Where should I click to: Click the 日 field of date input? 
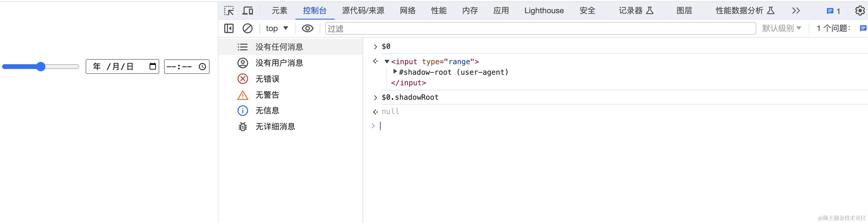(130, 67)
